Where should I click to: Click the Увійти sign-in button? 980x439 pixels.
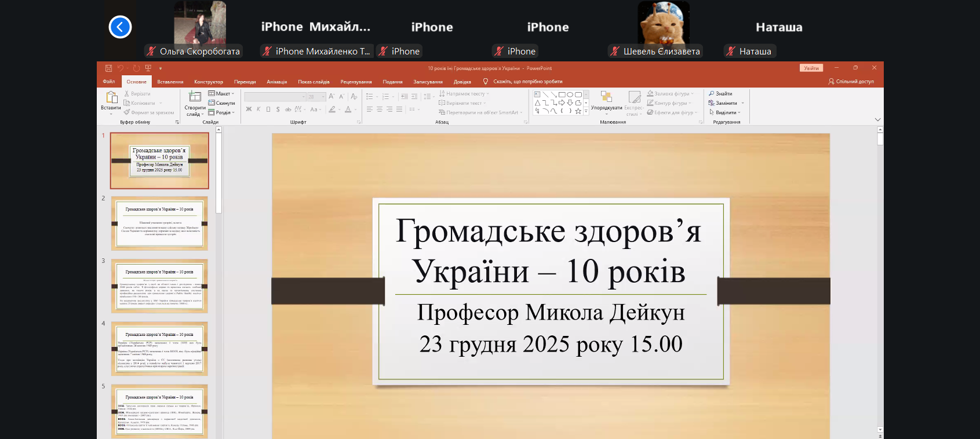pyautogui.click(x=811, y=68)
